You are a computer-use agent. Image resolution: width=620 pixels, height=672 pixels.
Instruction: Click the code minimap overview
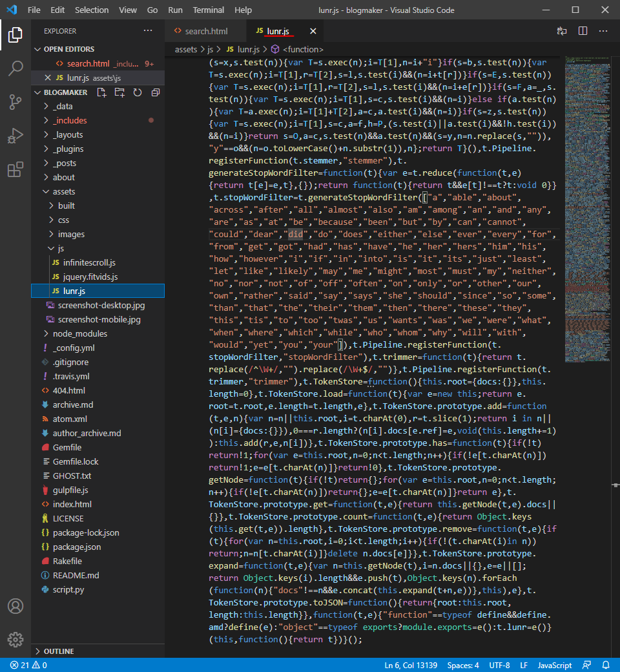(x=588, y=210)
